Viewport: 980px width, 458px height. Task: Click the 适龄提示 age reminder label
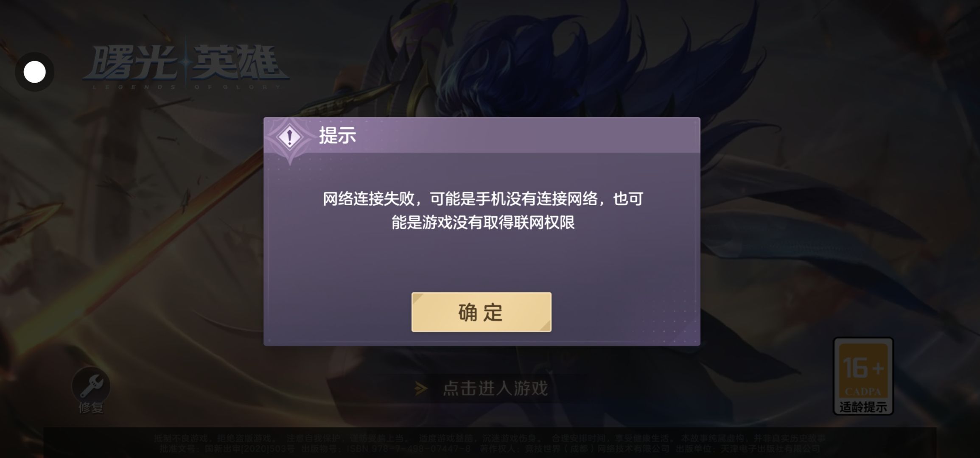863,407
